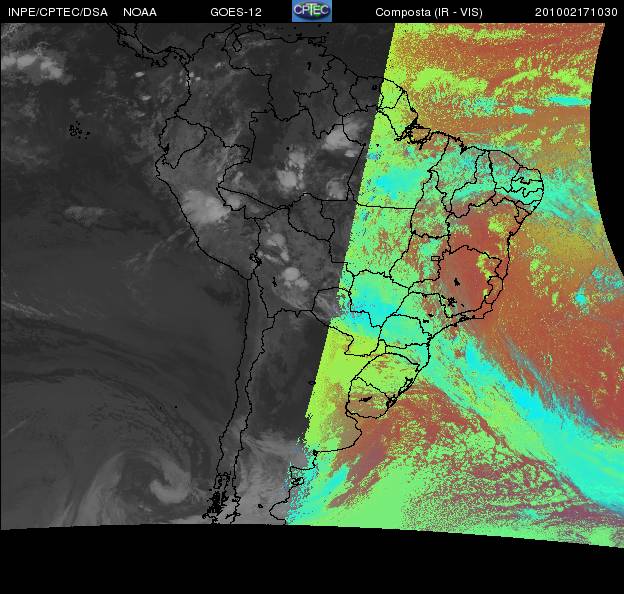Click the INPE/CPTEC/DSA header text
The image size is (624, 594).
58,12
